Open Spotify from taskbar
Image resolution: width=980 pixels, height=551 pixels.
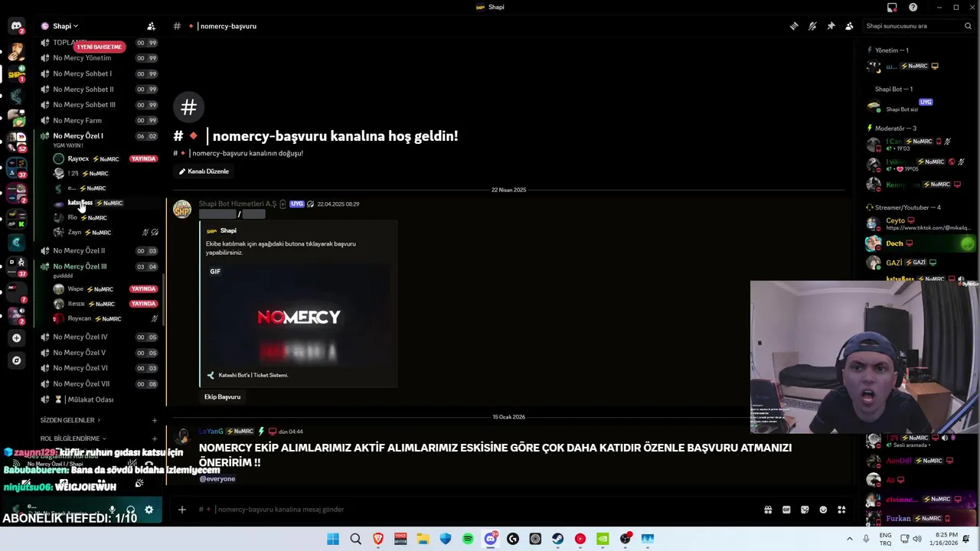coord(468,539)
